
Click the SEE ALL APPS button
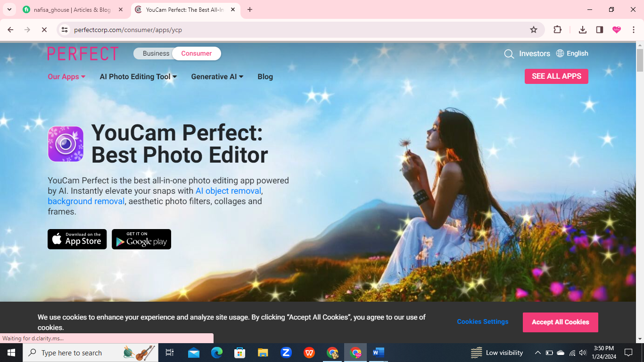[x=556, y=76]
